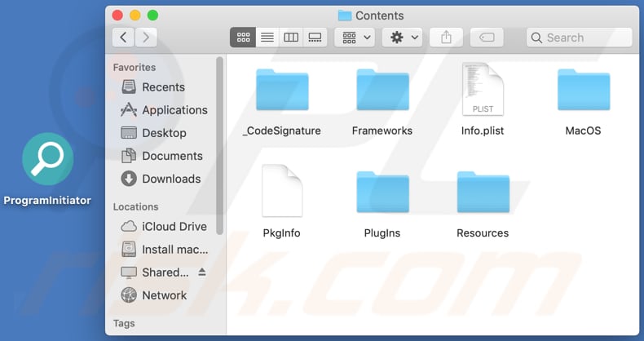
Task: Open Documents in the sidebar
Action: click(x=162, y=156)
